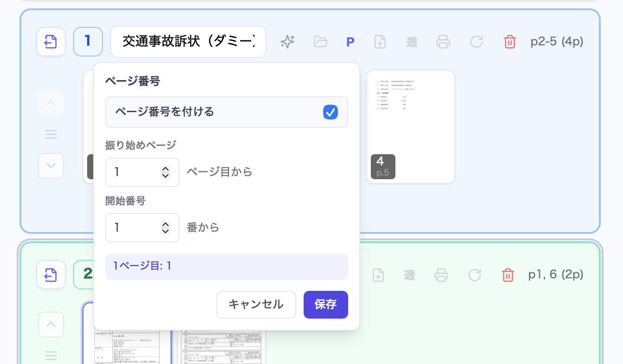
Task: Click the 振り始めページ number field
Action: point(142,172)
